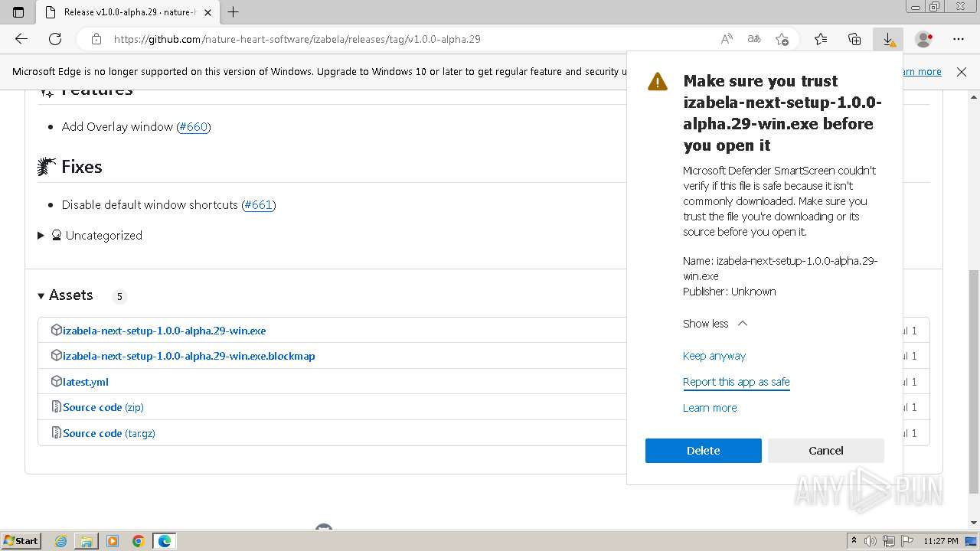980x551 pixels.
Task: Refresh the current page
Action: click(55, 39)
